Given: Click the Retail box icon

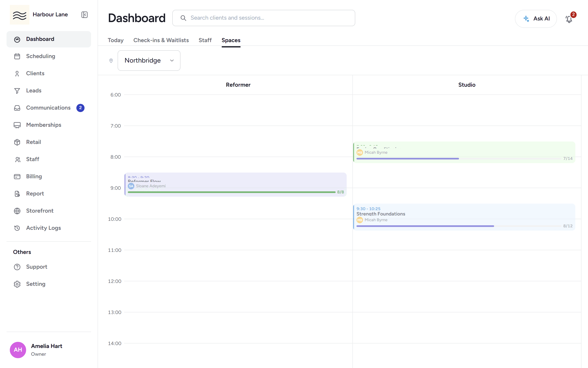Looking at the screenshot, I should (x=17, y=142).
